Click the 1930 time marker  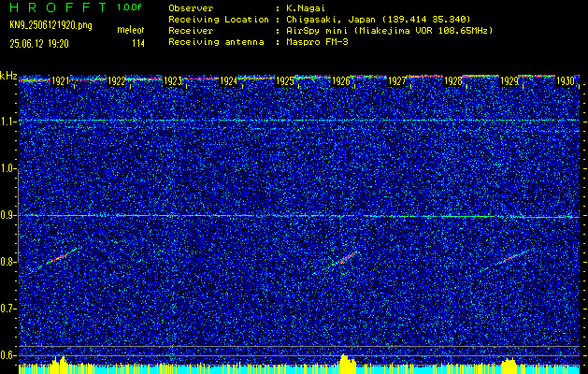(566, 81)
